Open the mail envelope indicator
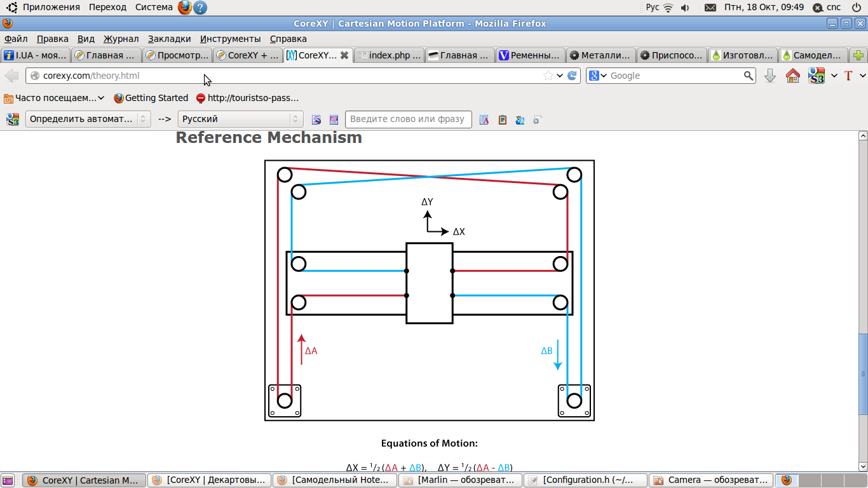This screenshot has height=488, width=868. (710, 8)
